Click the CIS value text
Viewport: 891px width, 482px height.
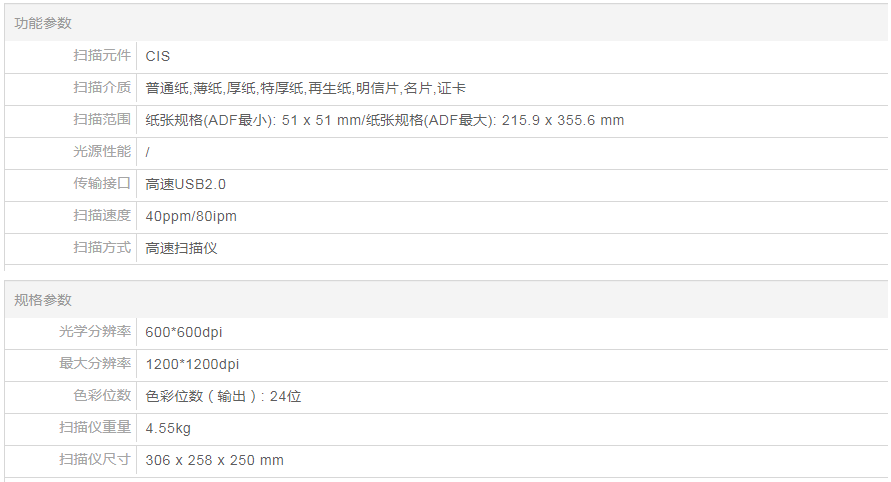158,56
